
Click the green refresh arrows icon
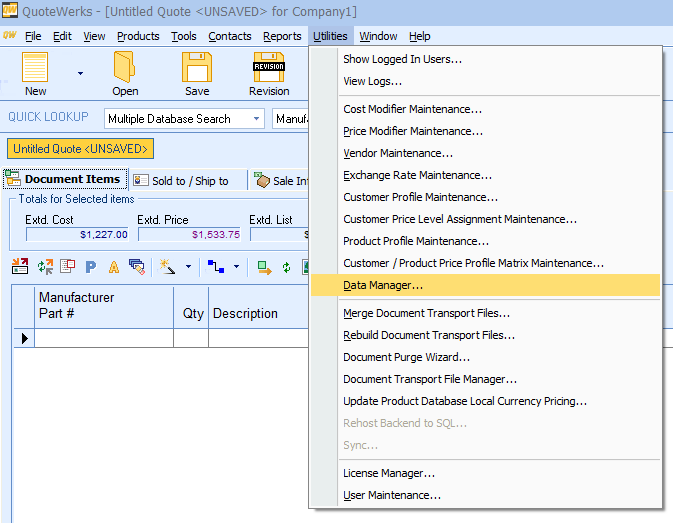(287, 267)
